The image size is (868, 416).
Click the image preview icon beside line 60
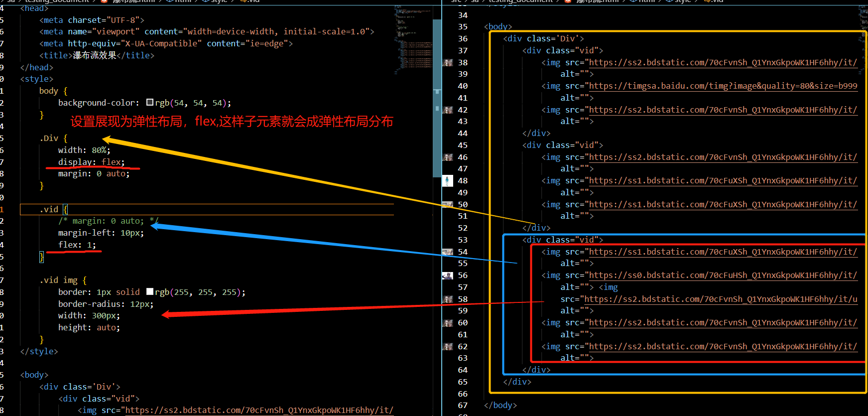(448, 323)
